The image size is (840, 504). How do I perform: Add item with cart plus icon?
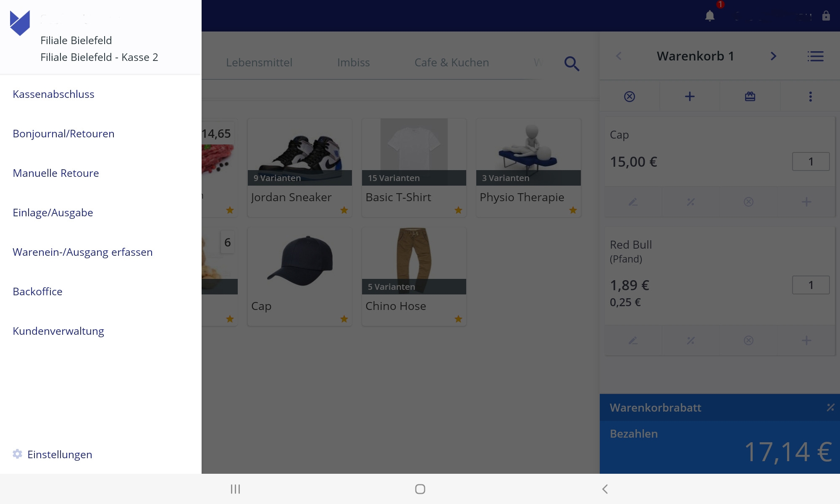[x=690, y=97]
